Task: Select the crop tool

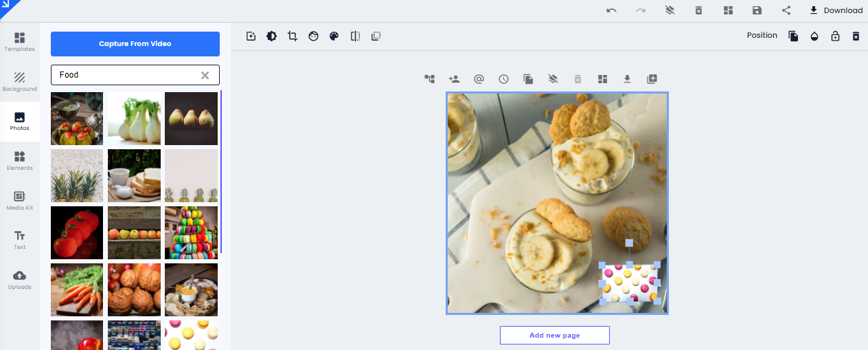Action: [x=293, y=36]
